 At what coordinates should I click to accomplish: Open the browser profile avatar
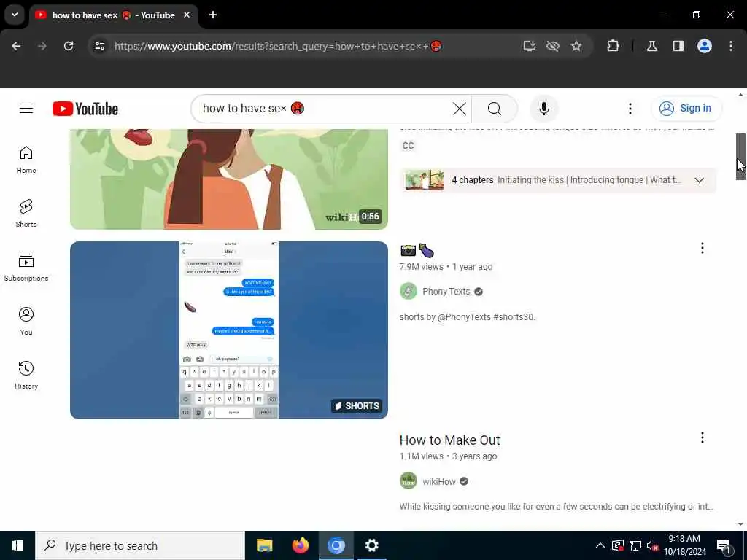coord(705,46)
